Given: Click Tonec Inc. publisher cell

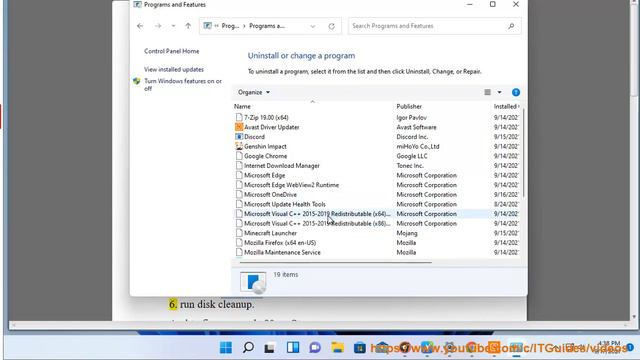Looking at the screenshot, I should (x=410, y=166).
